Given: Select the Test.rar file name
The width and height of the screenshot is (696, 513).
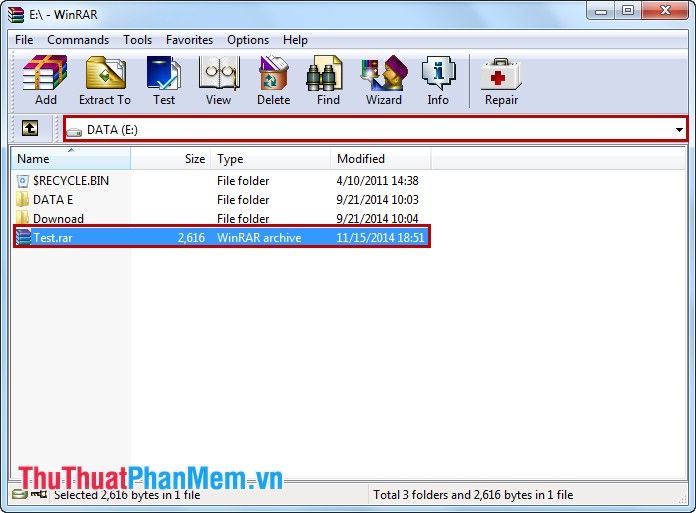Looking at the screenshot, I should tap(53, 237).
